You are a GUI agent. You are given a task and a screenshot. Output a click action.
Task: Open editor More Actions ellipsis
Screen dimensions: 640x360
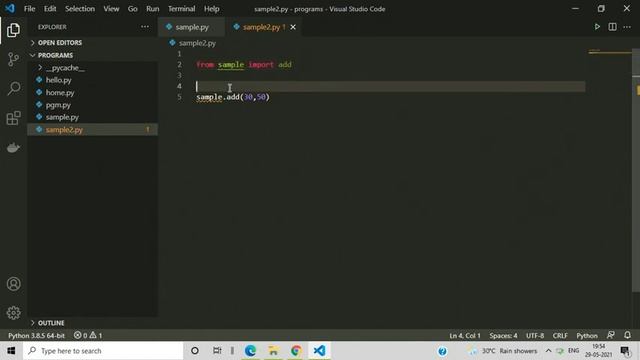pos(627,27)
